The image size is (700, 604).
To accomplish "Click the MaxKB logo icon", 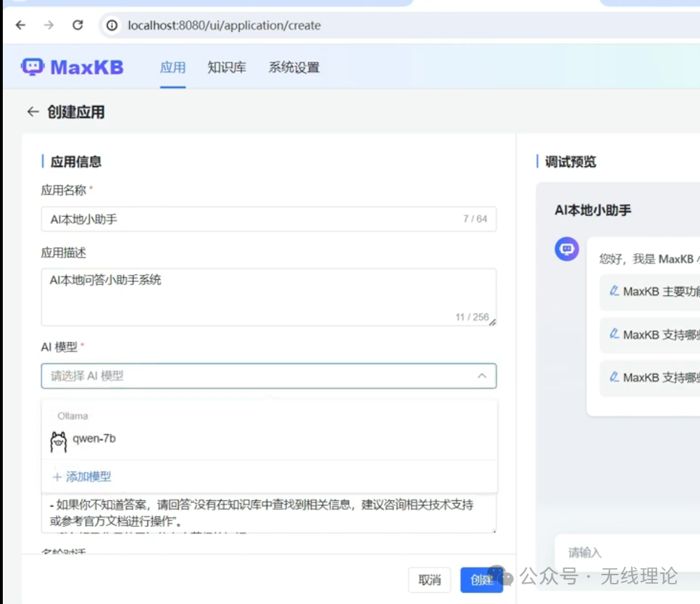I will tap(33, 67).
